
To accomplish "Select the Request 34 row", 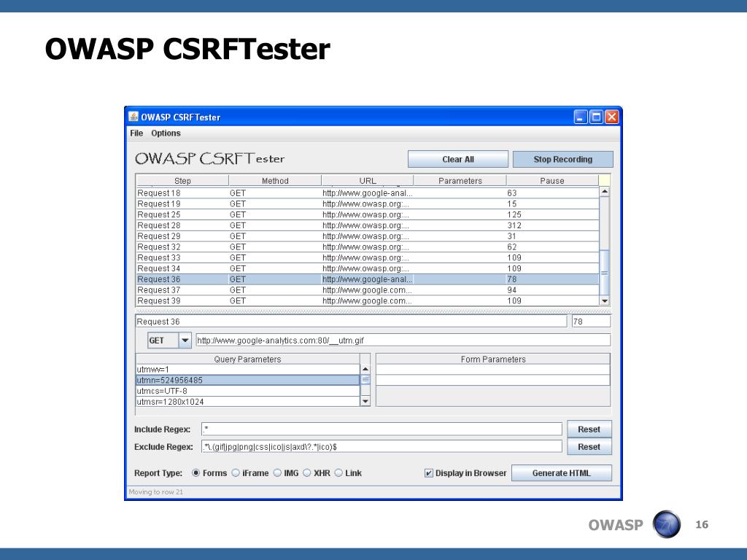I will pyautogui.click(x=368, y=268).
